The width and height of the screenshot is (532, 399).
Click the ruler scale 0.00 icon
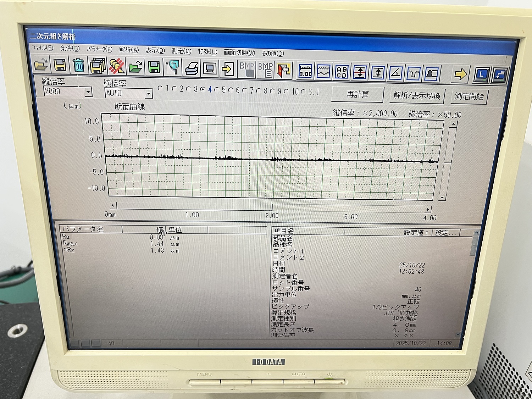(305, 71)
